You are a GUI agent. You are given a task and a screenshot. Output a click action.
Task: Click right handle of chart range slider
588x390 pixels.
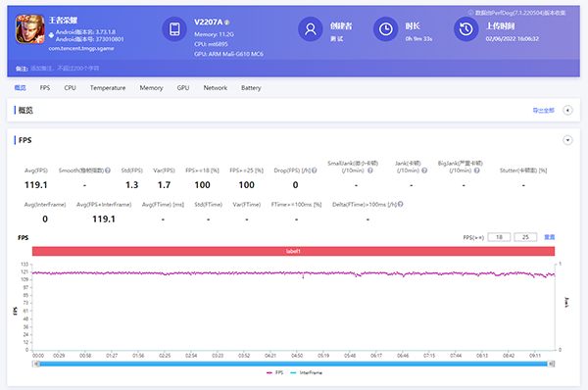point(551,364)
